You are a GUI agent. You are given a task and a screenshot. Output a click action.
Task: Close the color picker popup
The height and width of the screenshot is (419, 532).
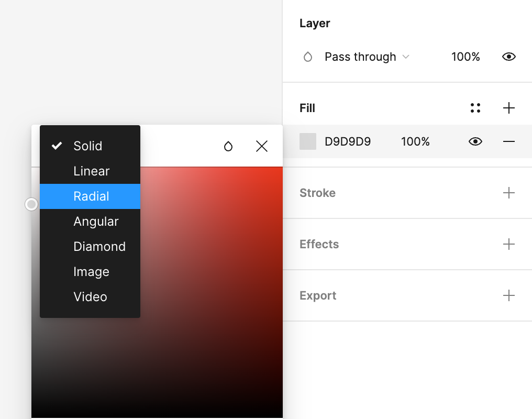[262, 146]
